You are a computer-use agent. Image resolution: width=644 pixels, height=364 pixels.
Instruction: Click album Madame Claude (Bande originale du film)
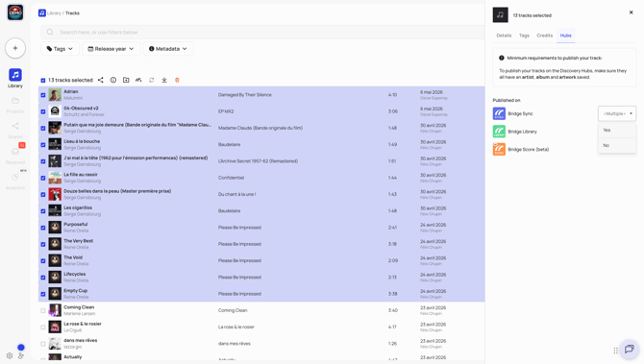click(x=260, y=128)
